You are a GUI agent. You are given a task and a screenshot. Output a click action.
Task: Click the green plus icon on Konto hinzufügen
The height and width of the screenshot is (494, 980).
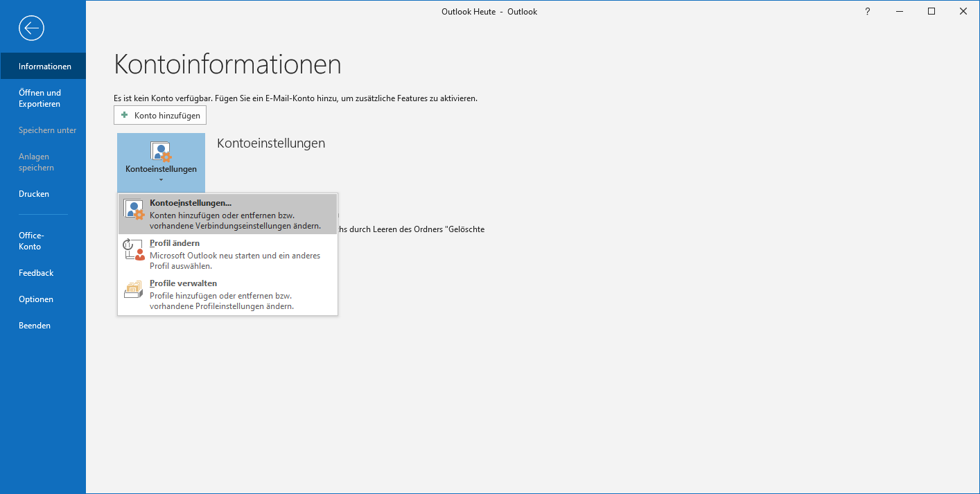click(x=125, y=115)
